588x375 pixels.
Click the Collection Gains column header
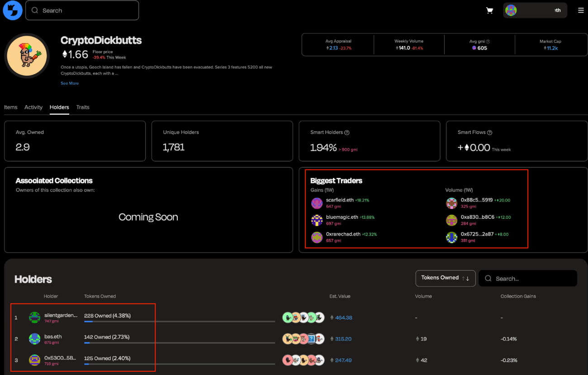pos(518,296)
